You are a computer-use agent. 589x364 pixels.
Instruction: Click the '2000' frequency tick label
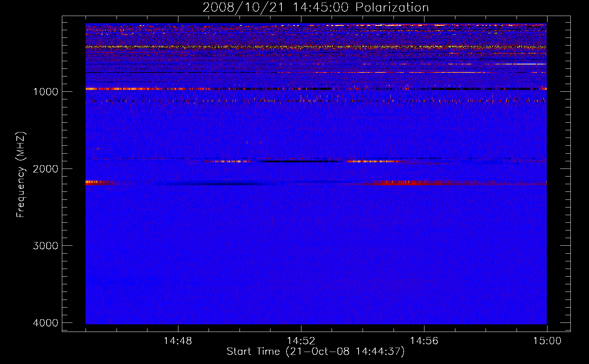[x=46, y=169]
